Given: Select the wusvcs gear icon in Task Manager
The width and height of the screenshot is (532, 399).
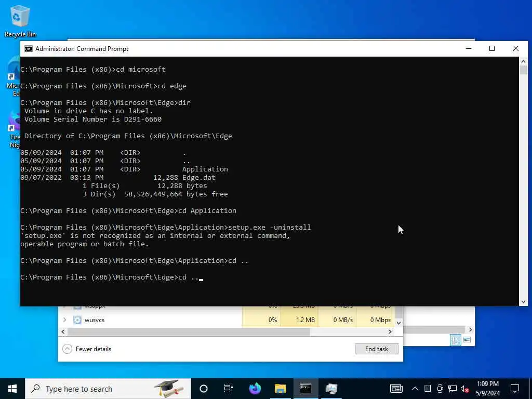Looking at the screenshot, I should tap(77, 320).
